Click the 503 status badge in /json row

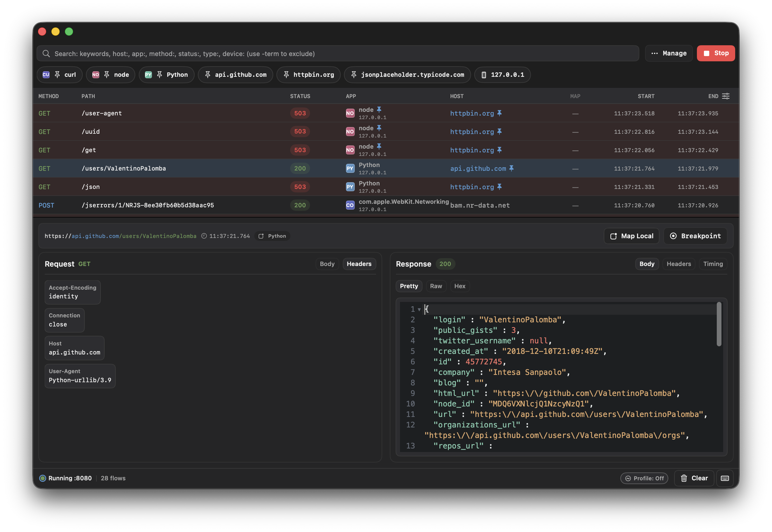[x=300, y=187]
